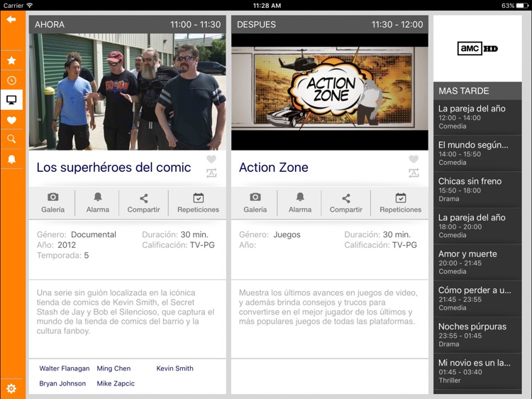Open cast member Bryan Johnson
The width and height of the screenshot is (532, 399).
[x=62, y=383]
